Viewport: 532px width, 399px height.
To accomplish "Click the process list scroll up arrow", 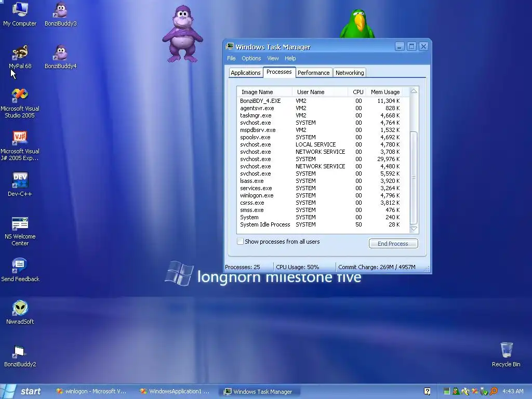I will tap(414, 91).
